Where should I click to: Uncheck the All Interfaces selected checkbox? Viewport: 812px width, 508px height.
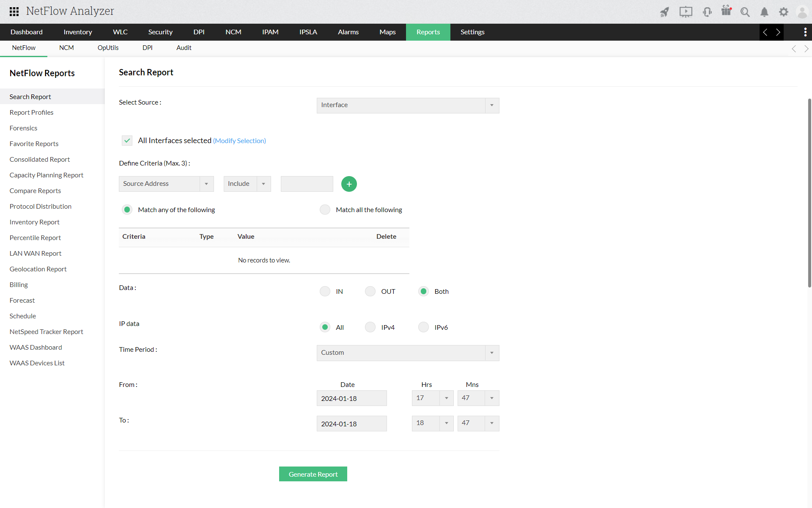(127, 141)
